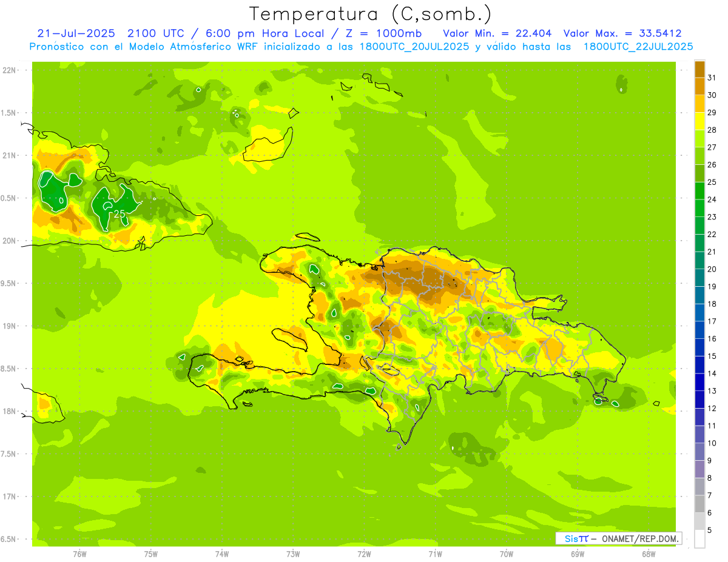The image size is (728, 562).
Task: Click the "75W" longitude axis label
Action: [x=150, y=554]
